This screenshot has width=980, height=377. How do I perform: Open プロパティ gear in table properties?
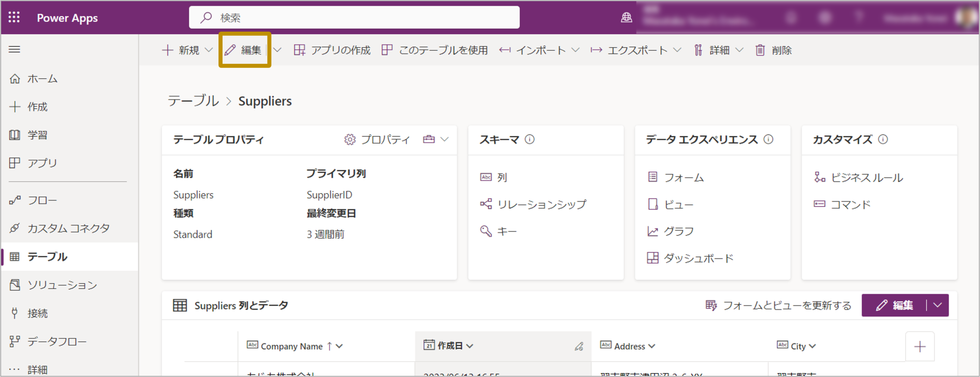point(377,139)
